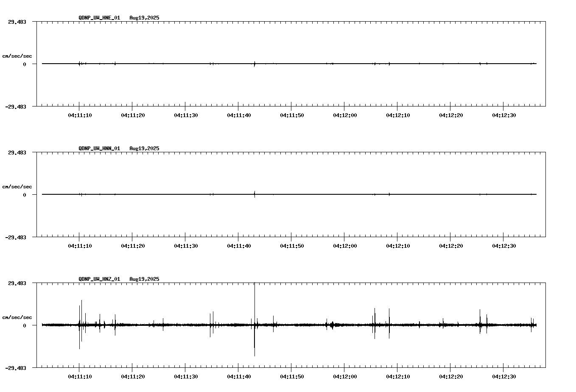
Task: Click the small spike near 04:11:43 on HNE
Action: click(255, 63)
